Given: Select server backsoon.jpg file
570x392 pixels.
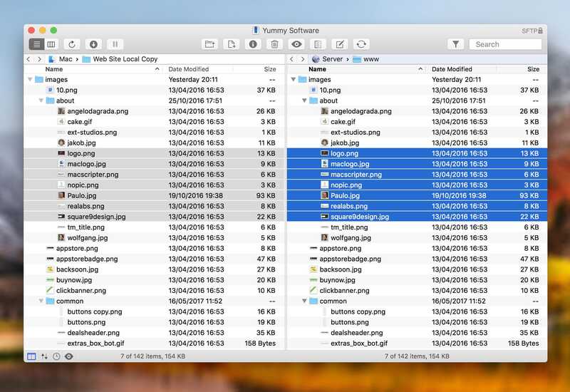Looking at the screenshot, I should (x=417, y=269).
